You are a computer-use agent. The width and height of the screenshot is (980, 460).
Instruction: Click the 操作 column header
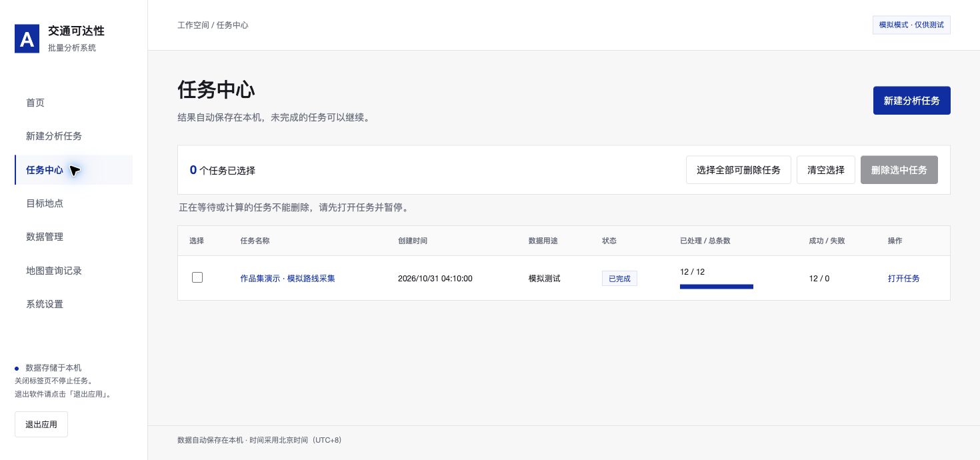895,241
